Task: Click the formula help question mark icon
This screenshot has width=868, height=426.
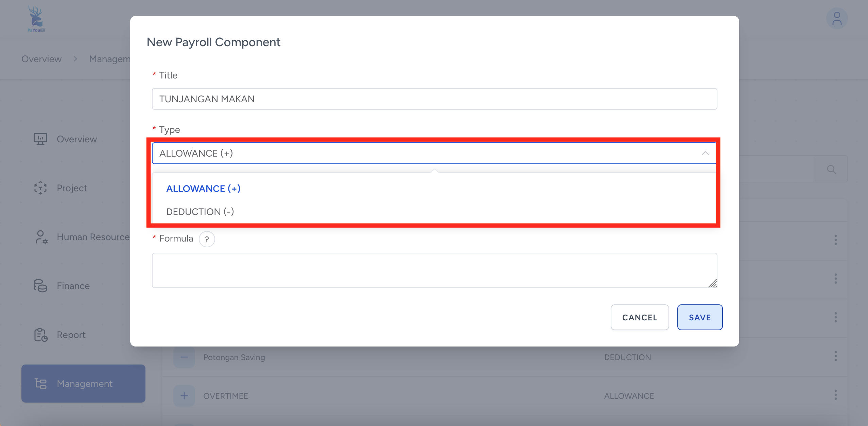Action: pyautogui.click(x=207, y=239)
